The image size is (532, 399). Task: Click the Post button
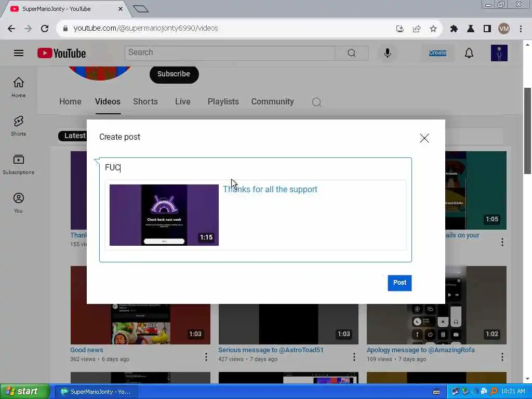400,283
